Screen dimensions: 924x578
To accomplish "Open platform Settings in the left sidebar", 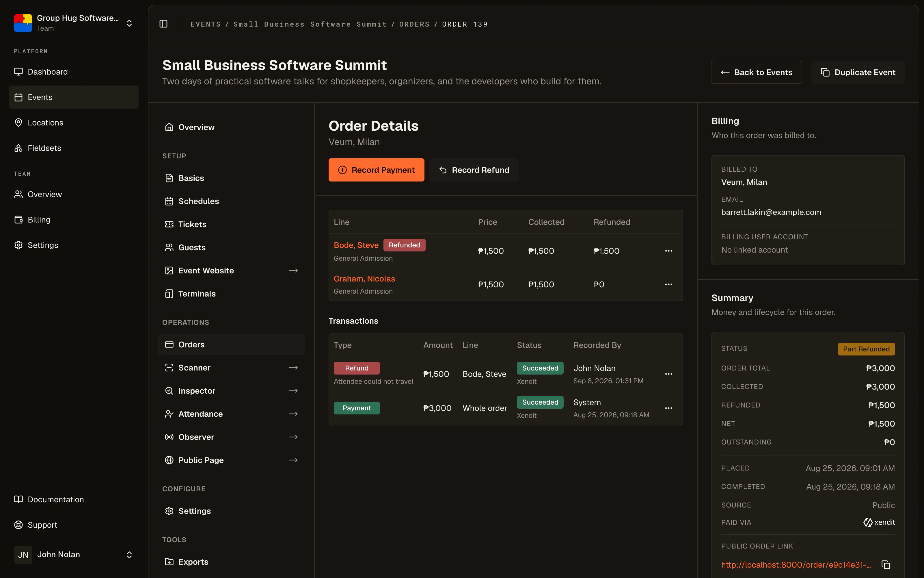I will [x=74, y=245].
